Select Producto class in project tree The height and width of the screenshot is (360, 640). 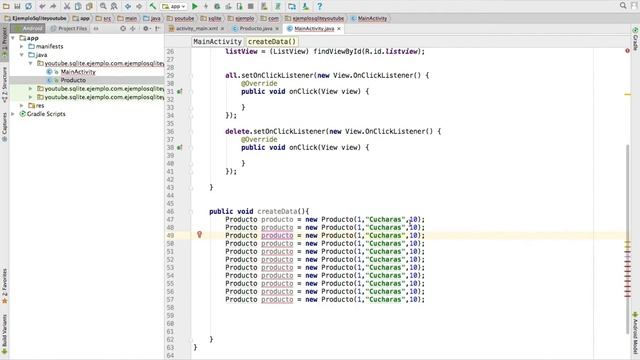pos(73,80)
